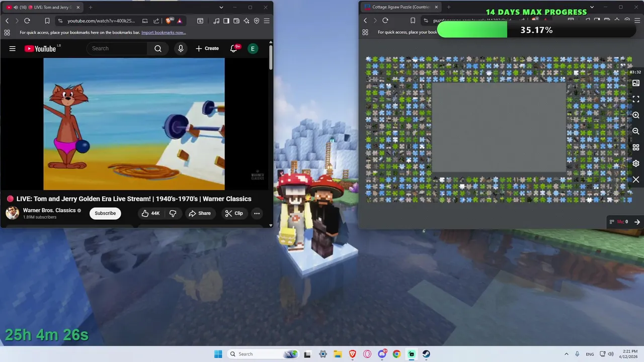Open YouTube notifications bell
The width and height of the screenshot is (644, 362).
233,48
